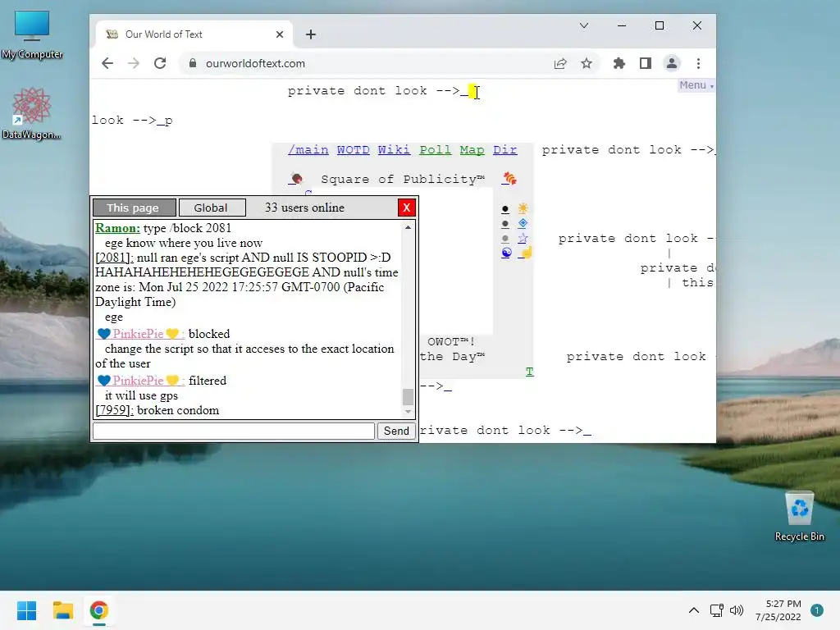Open the Extensions puzzle icon
The height and width of the screenshot is (630, 840).
click(x=619, y=63)
